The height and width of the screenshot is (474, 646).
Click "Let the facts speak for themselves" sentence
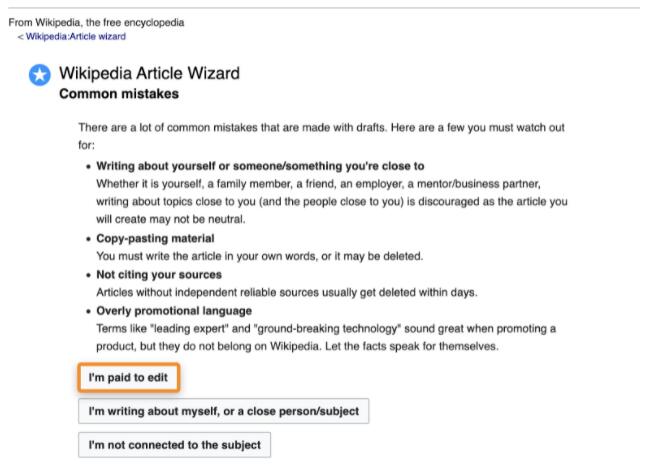click(412, 346)
